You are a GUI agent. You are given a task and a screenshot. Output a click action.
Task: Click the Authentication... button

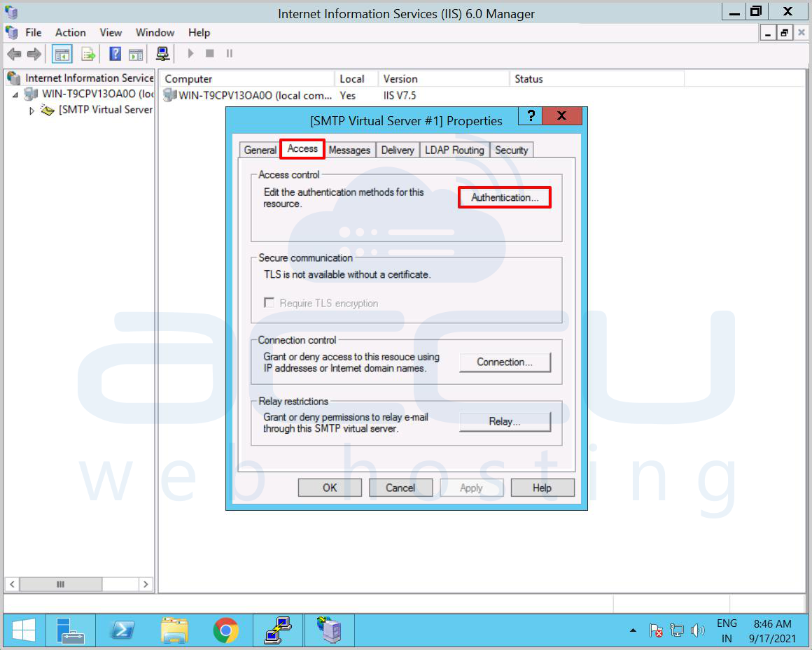click(x=505, y=198)
